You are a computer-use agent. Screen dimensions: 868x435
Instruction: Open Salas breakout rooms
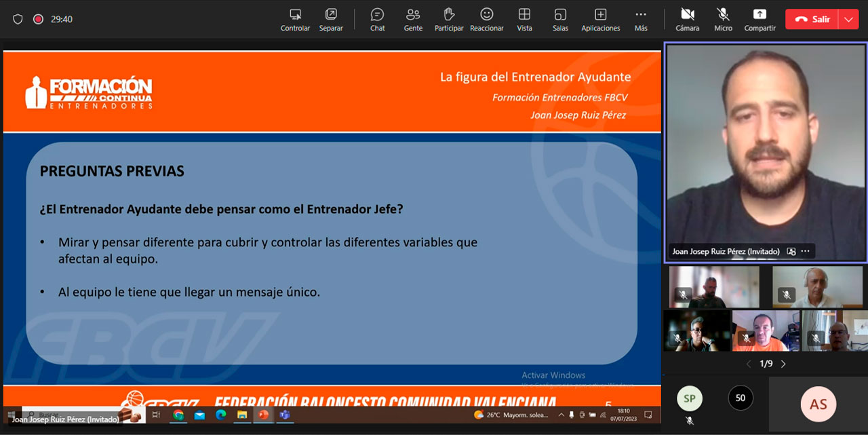[560, 20]
